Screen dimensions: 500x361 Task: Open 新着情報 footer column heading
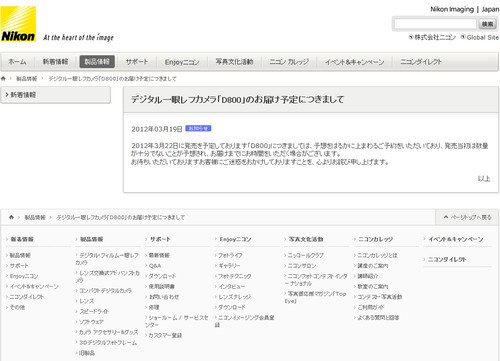point(22,239)
